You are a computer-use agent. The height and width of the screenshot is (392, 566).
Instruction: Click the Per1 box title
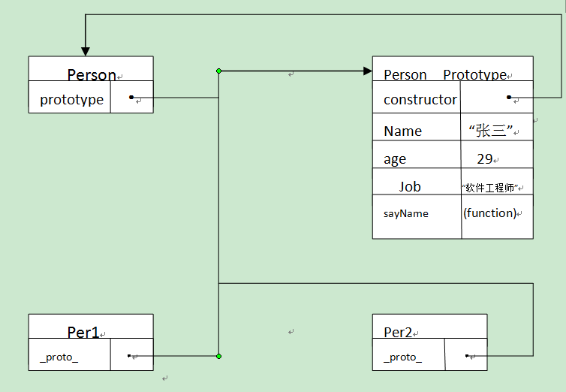tap(83, 332)
